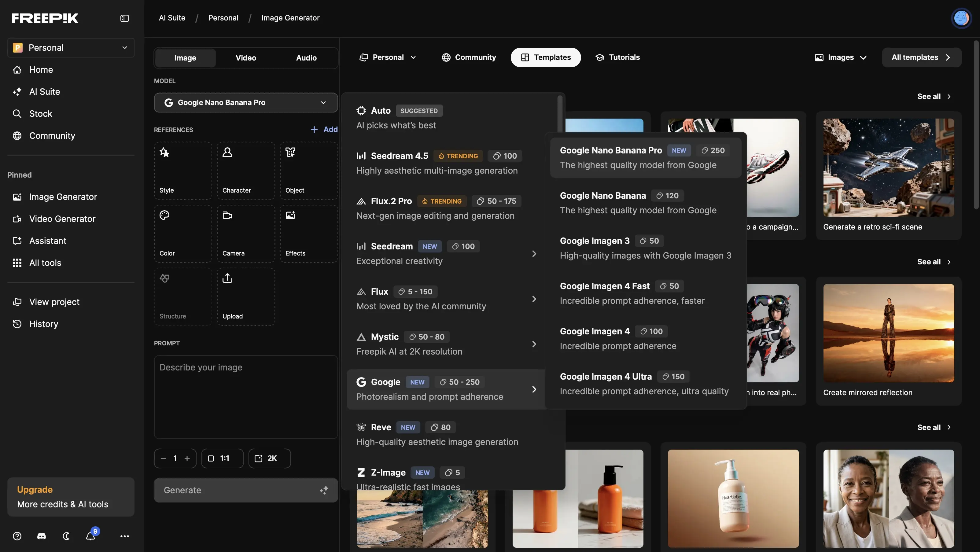Open Discord from the bottom toolbar

tap(41, 536)
